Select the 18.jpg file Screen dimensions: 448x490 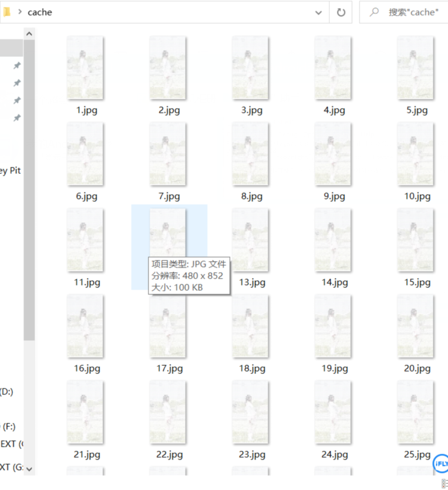pyautogui.click(x=250, y=334)
